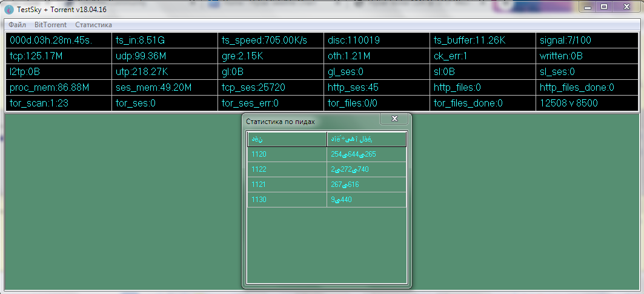Click the tor_ses_err:0 cell
644x294 pixels.
[x=271, y=103]
